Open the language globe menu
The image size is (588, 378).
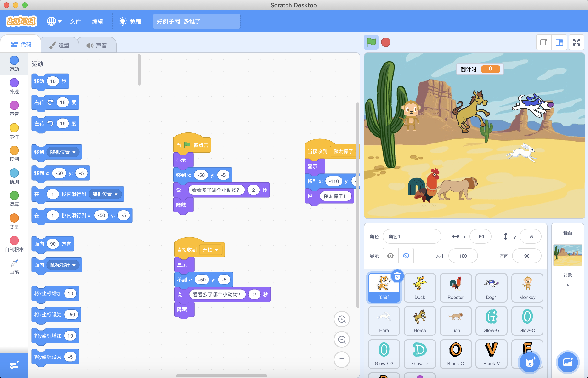[54, 21]
